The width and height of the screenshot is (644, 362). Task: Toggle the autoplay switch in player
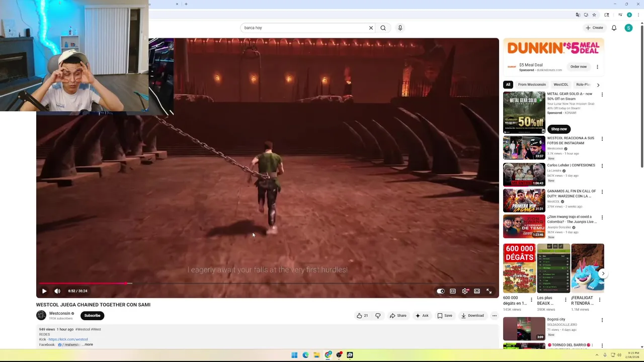[441, 291]
